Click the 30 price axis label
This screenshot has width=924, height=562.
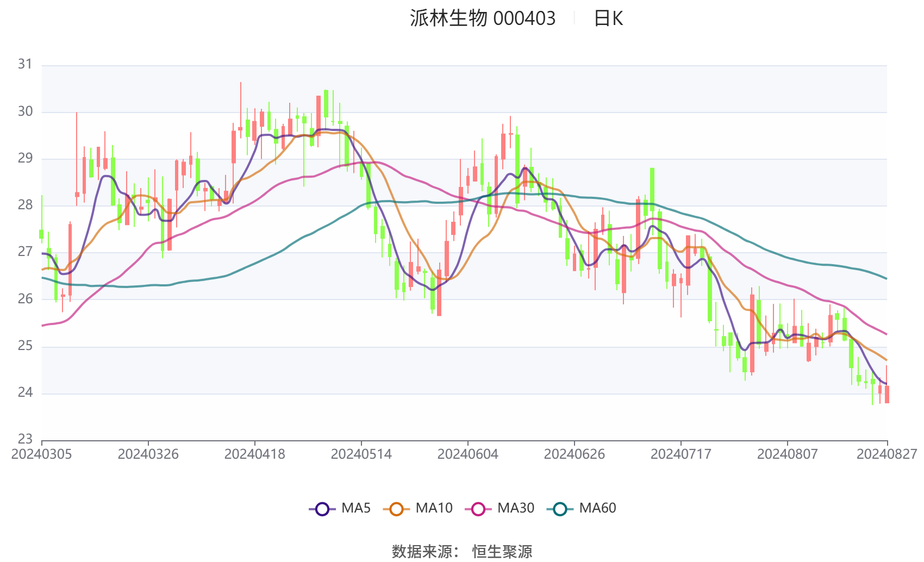25,111
